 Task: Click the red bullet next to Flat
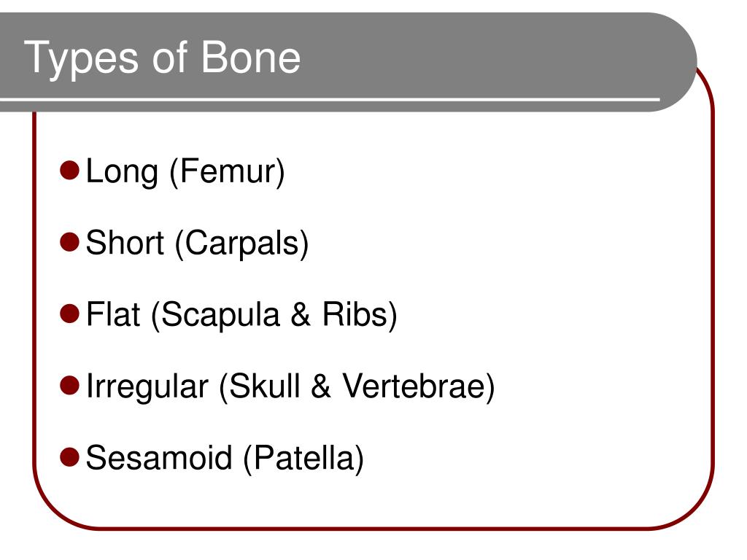[x=69, y=314]
